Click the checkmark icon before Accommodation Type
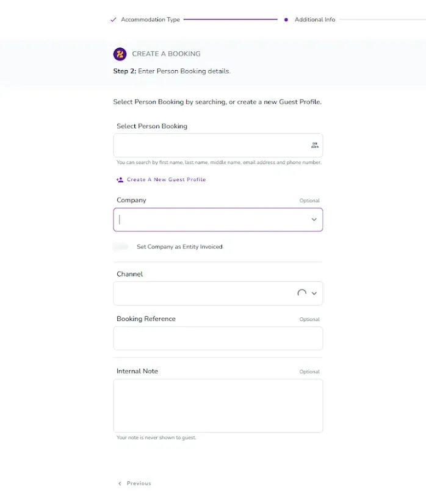 [x=113, y=20]
